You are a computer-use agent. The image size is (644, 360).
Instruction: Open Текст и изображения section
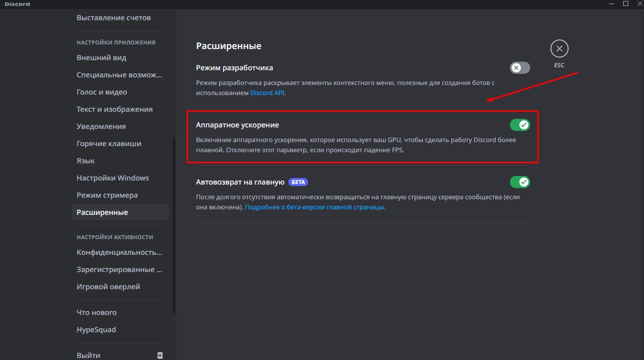point(114,109)
